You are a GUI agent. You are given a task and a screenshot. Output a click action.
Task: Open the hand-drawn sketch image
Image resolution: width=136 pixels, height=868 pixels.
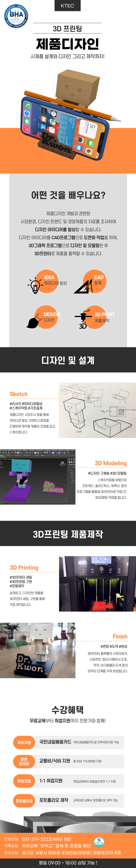pos(97,410)
